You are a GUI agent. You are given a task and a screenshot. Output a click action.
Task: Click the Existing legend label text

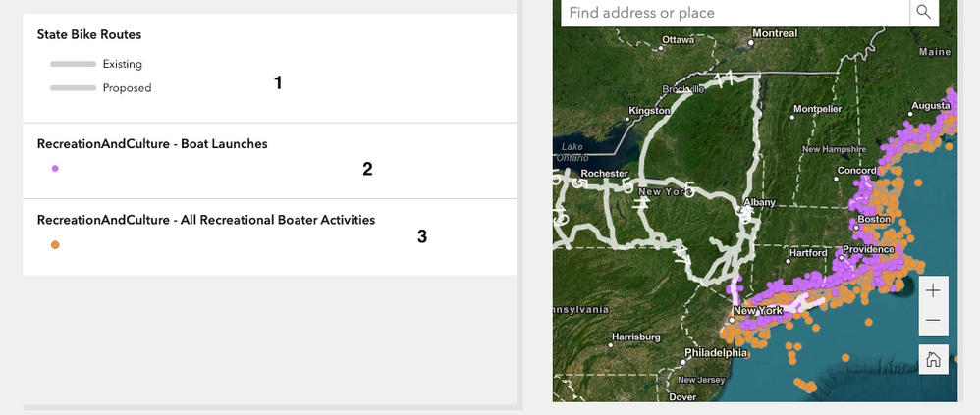123,64
